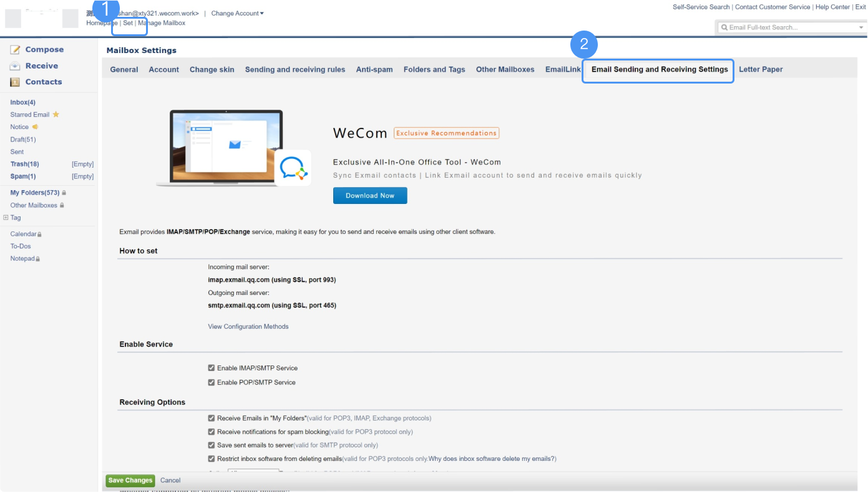This screenshot has height=492, width=868.
Task: Open the Notice folder
Action: [19, 127]
